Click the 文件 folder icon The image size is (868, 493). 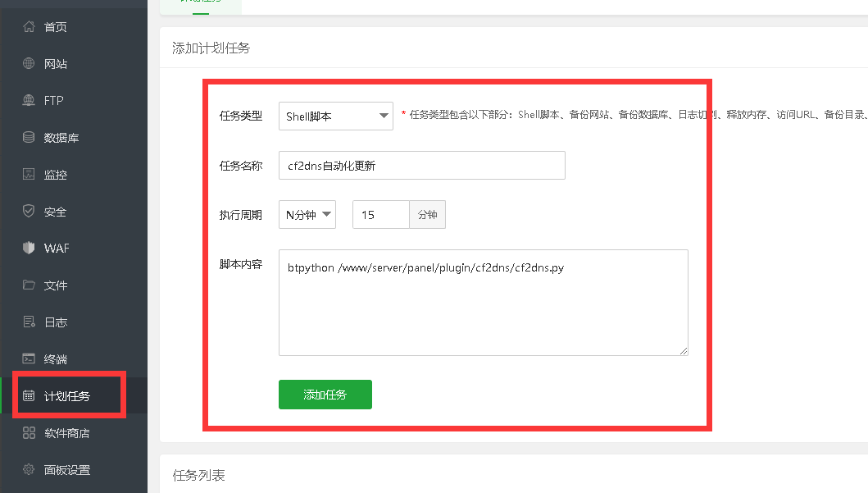click(x=29, y=285)
